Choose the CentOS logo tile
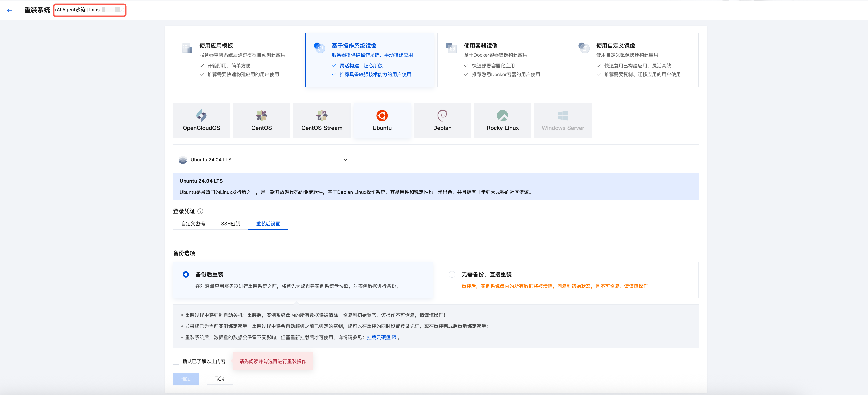 coord(261,116)
